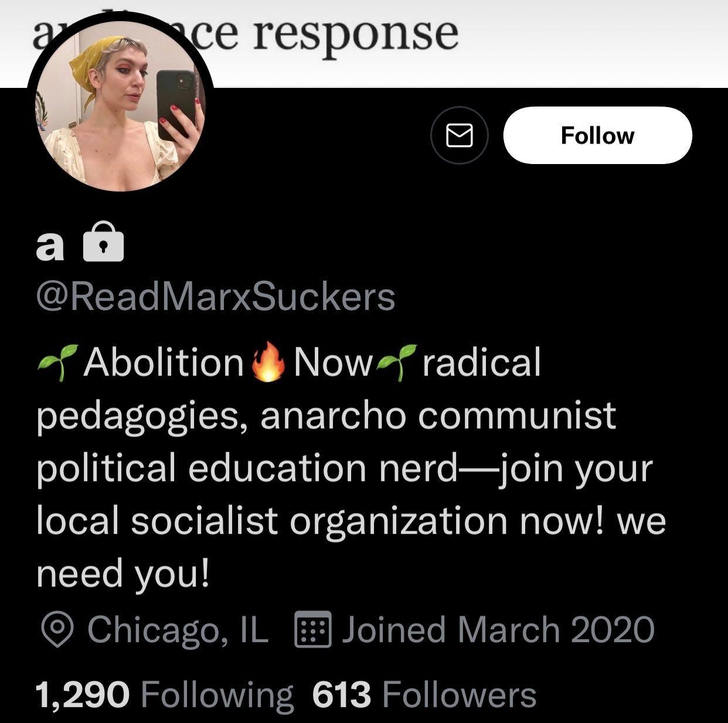Click the seedling emoji after Now
Screen dimensions: 728x723
(x=397, y=363)
